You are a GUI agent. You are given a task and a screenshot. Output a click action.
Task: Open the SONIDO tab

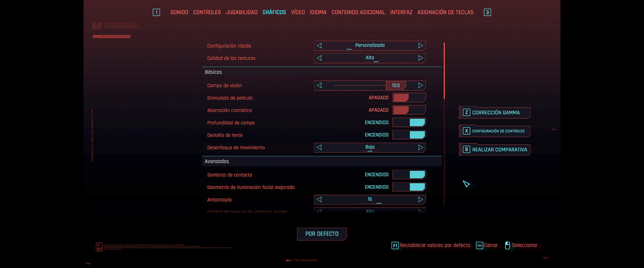pos(179,12)
